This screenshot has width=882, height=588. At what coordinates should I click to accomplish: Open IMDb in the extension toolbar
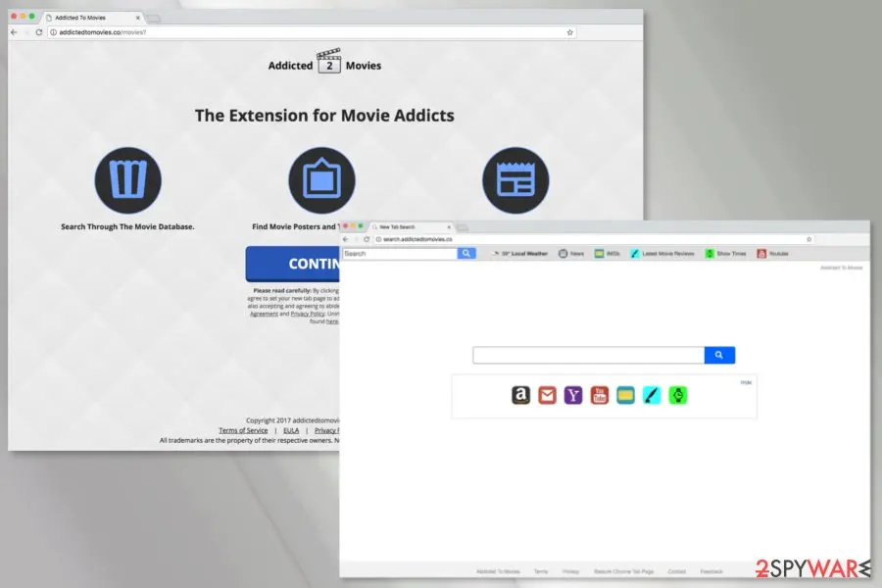[x=607, y=254]
